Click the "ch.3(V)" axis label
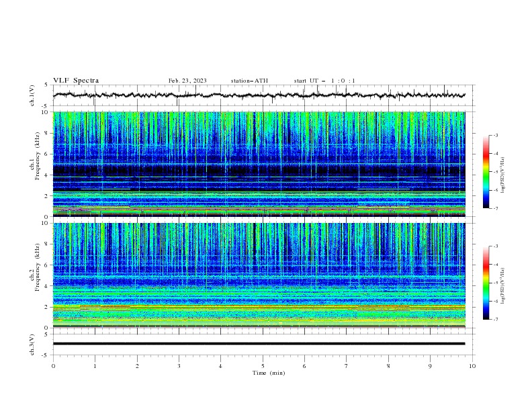This screenshot has height=411, width=532. (32, 345)
